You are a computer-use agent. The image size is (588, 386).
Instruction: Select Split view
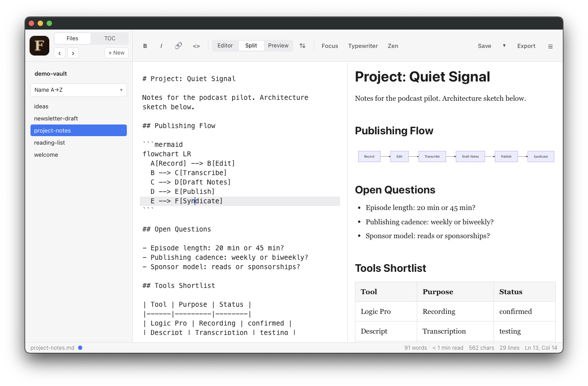(251, 46)
